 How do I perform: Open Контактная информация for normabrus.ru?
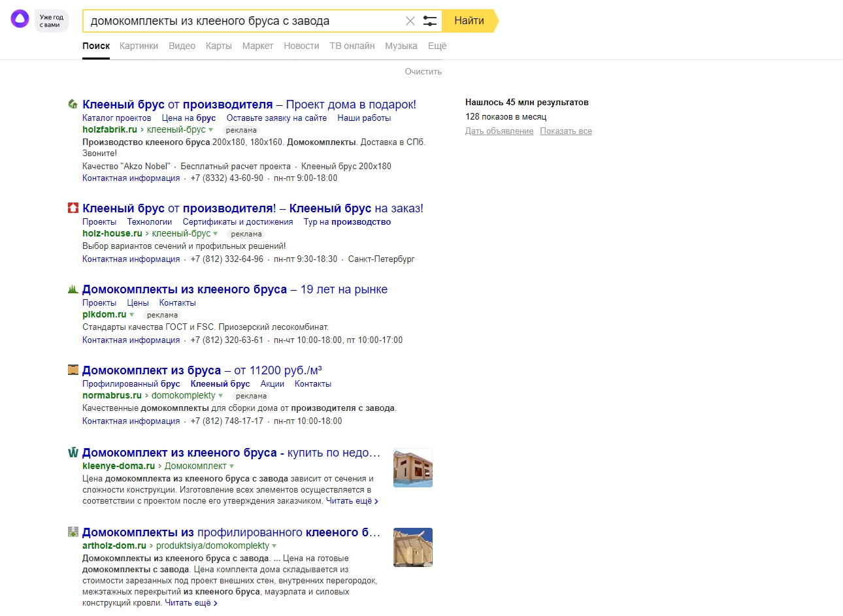pos(131,421)
